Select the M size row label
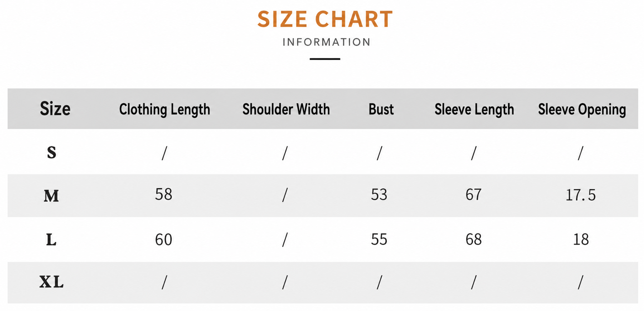This screenshot has width=644, height=311. point(51,196)
